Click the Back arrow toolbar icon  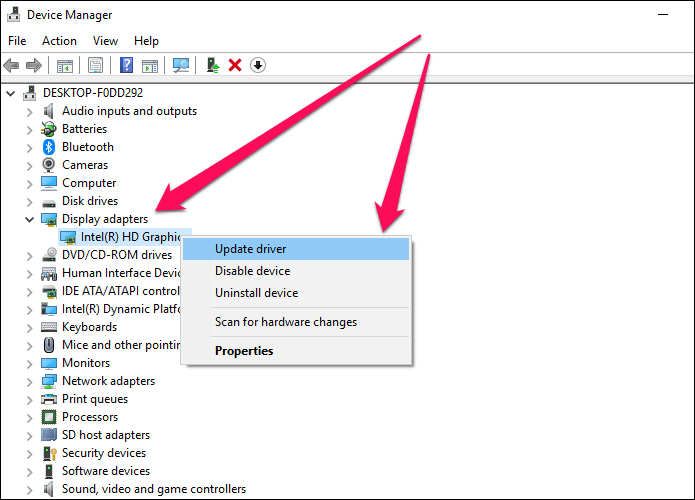point(11,66)
